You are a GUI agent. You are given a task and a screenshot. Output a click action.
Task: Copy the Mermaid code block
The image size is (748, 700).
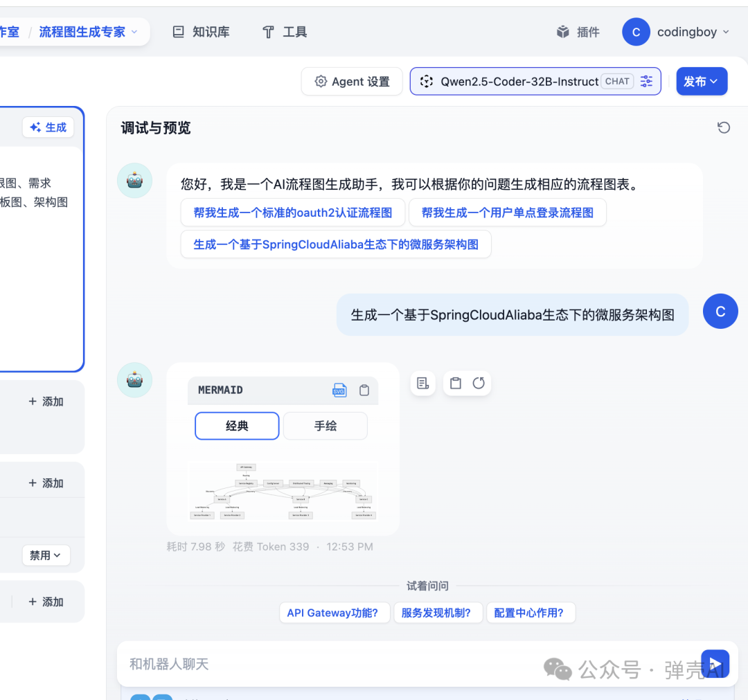coord(364,390)
